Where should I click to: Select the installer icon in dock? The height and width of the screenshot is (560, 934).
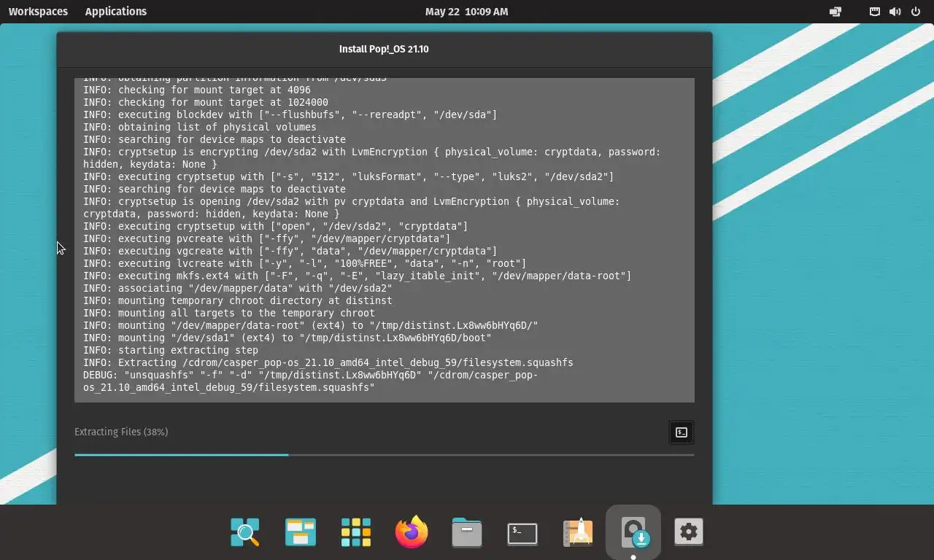633,532
